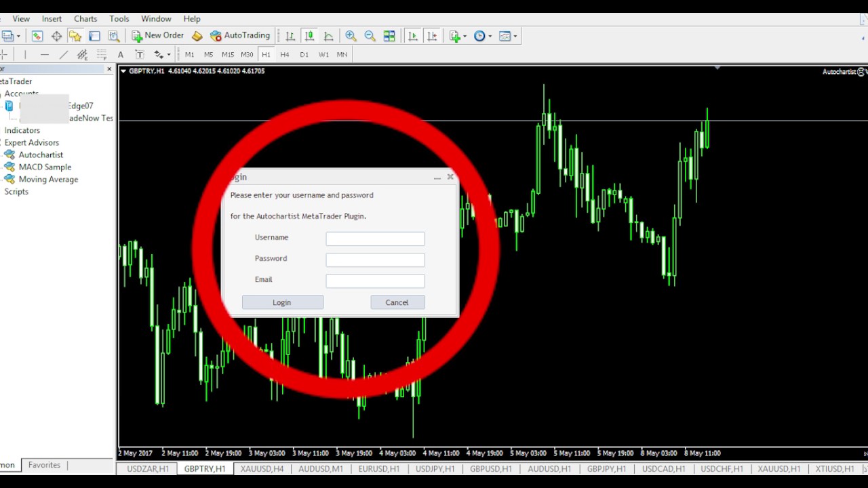868x488 pixels.
Task: Select the equidistant channel tool
Action: pyautogui.click(x=83, y=54)
